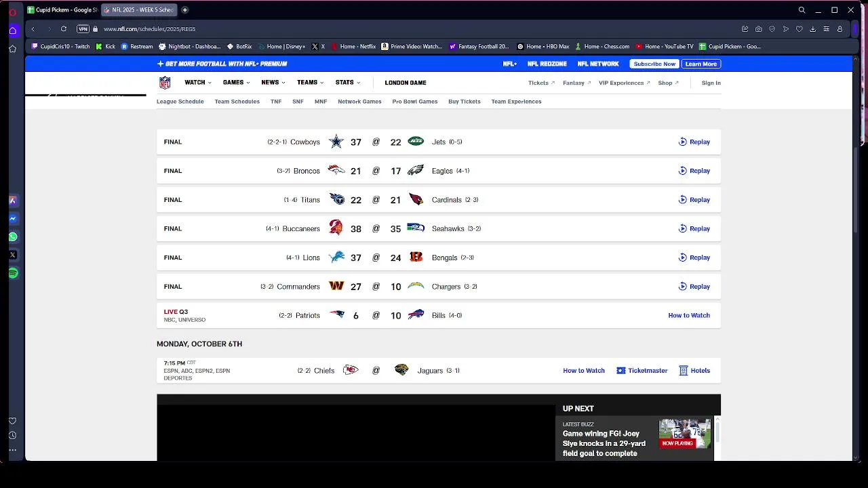Click the Ticketmaster icon link
The image size is (868, 488).
click(642, 371)
